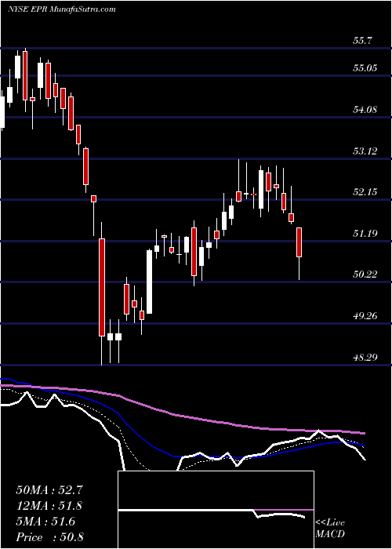Click the NYSE EPR MunafaSutra.com title
The width and height of the screenshot is (392, 549).
[62, 9]
